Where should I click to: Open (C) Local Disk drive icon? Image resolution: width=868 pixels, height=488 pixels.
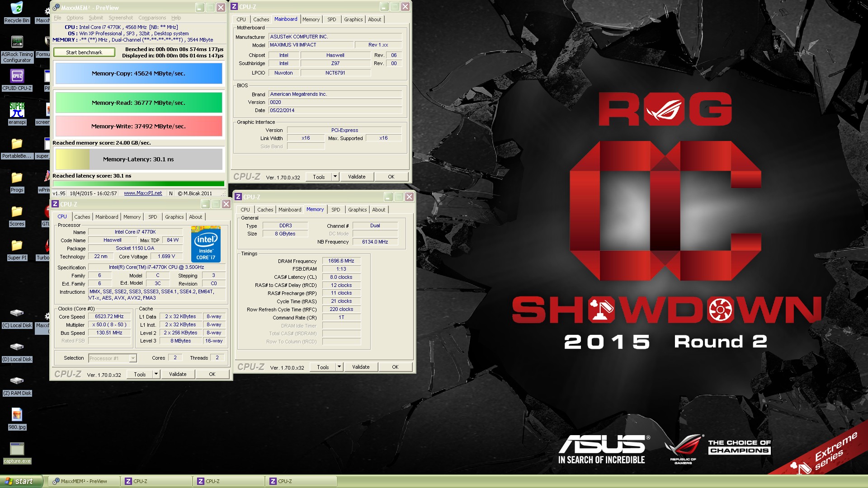17,317
